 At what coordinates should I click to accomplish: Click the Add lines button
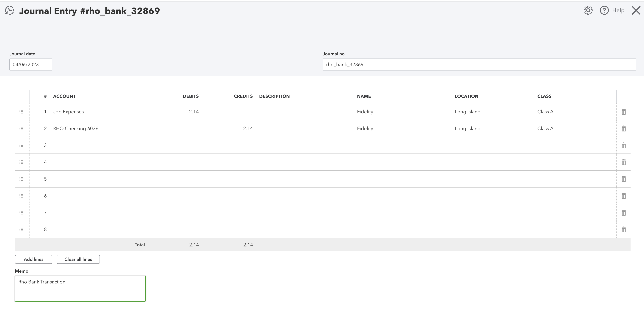[33, 259]
